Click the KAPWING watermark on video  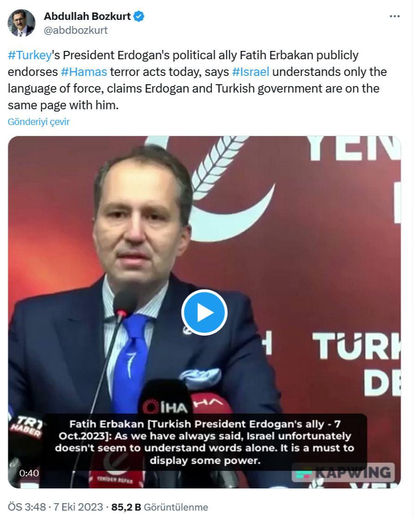pyautogui.click(x=343, y=473)
